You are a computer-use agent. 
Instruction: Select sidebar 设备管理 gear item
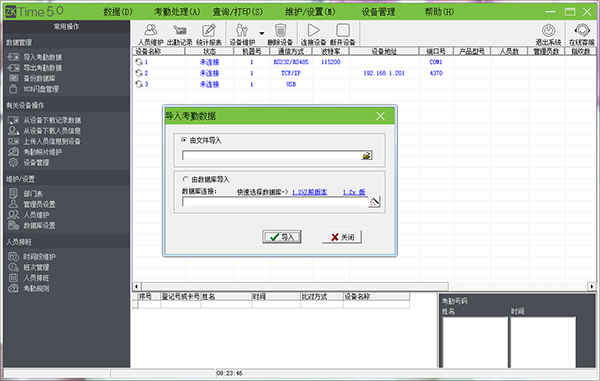pyautogui.click(x=29, y=163)
